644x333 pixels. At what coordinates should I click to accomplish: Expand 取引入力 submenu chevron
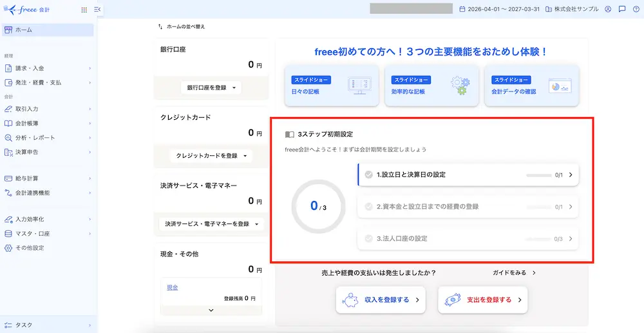click(90, 109)
